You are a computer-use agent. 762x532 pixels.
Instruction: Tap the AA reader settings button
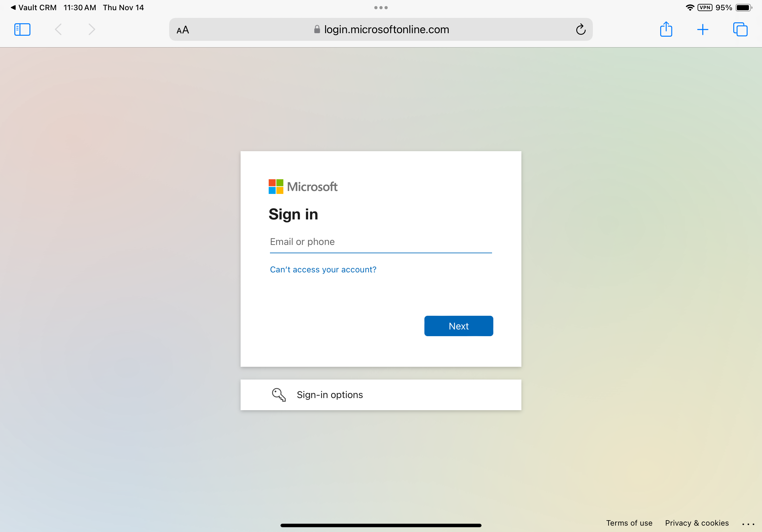pyautogui.click(x=183, y=30)
